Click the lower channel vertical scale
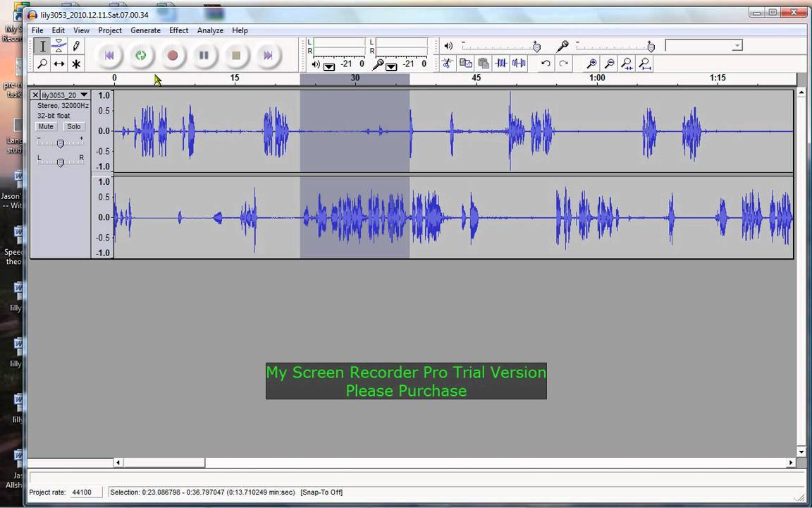Viewport: 812px width, 508px height. (x=102, y=217)
